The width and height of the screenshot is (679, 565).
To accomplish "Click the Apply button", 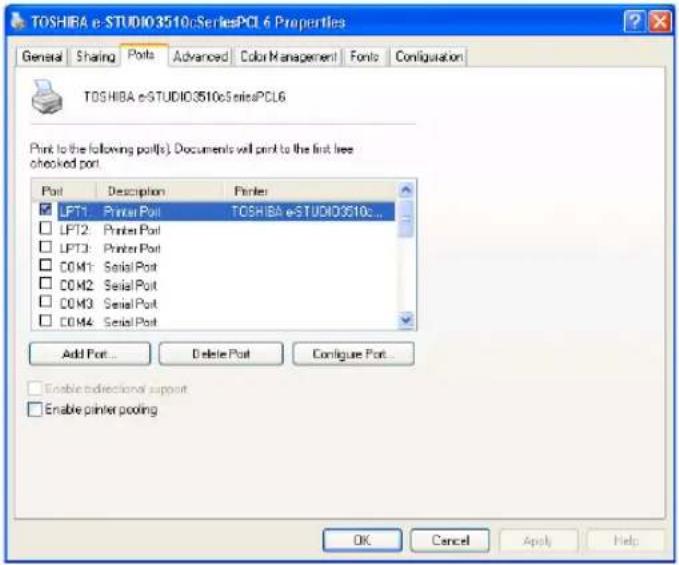I will click(538, 540).
